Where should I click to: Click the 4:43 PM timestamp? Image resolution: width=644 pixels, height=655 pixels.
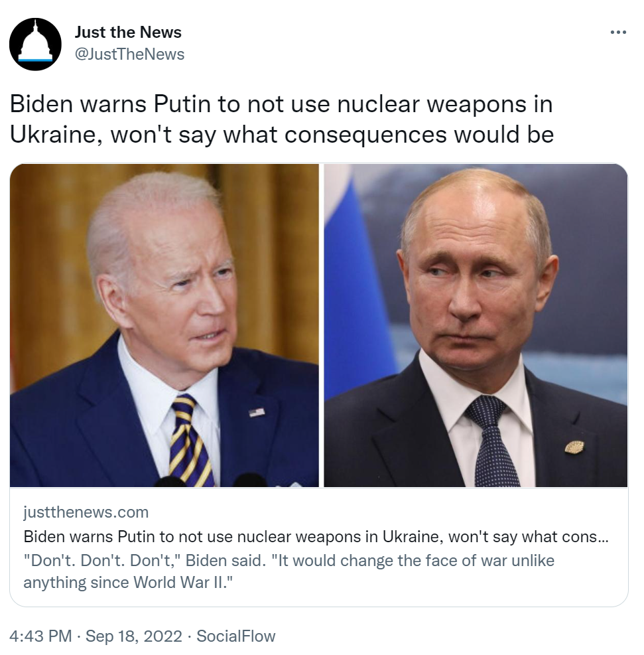(x=40, y=636)
